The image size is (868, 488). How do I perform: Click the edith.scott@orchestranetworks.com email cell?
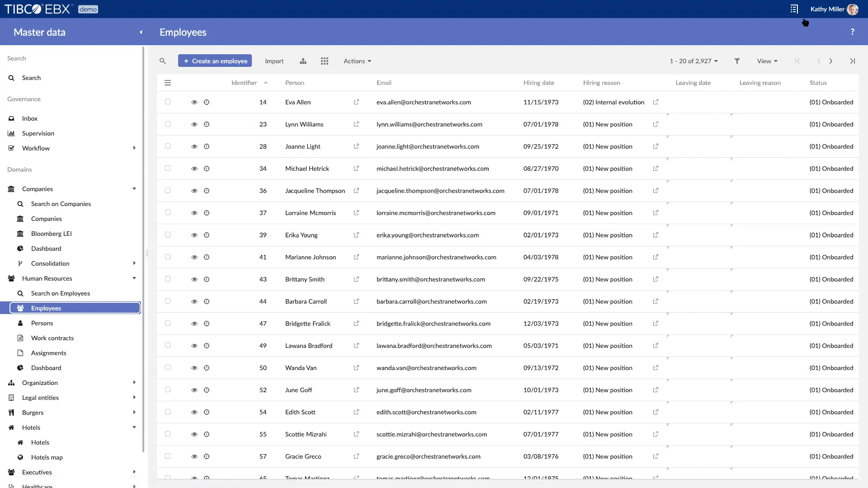[x=426, y=412]
